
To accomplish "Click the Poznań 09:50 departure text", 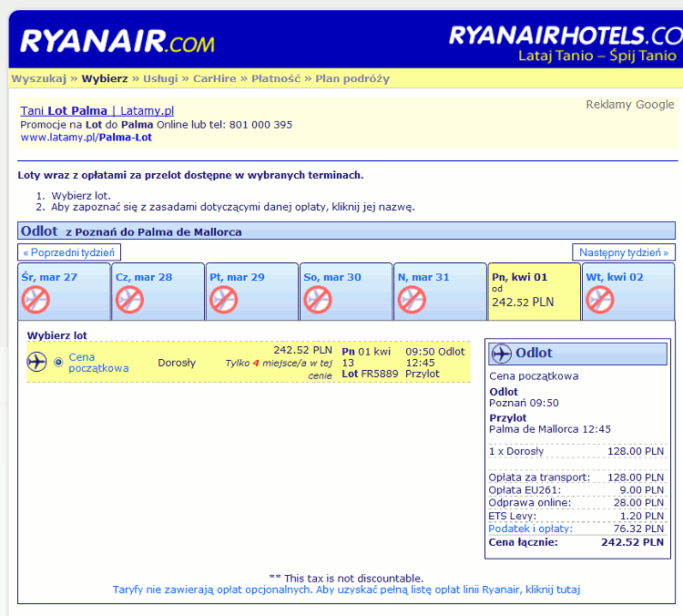I will 524,404.
